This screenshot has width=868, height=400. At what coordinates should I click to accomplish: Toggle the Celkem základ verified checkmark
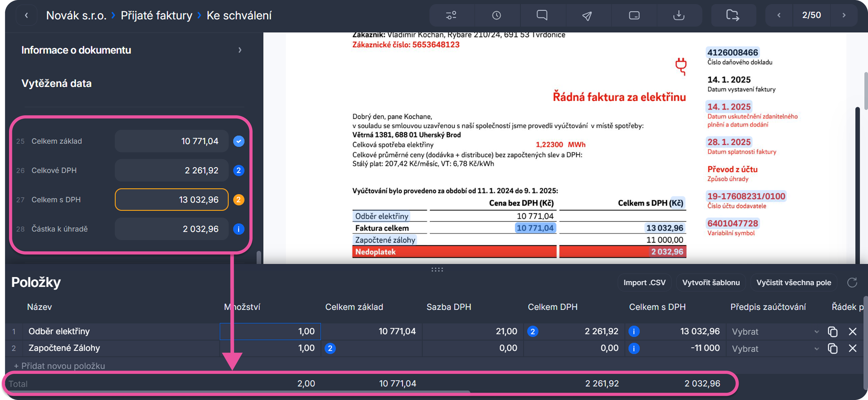click(x=239, y=141)
